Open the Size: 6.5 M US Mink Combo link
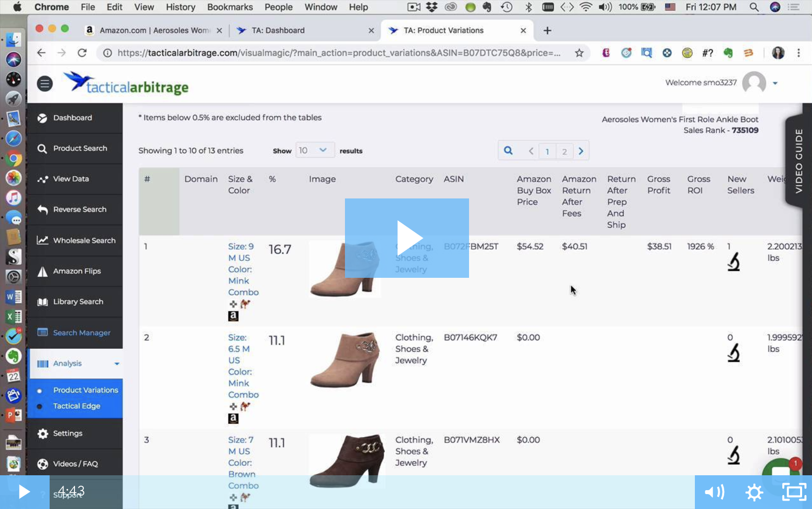 tap(243, 366)
